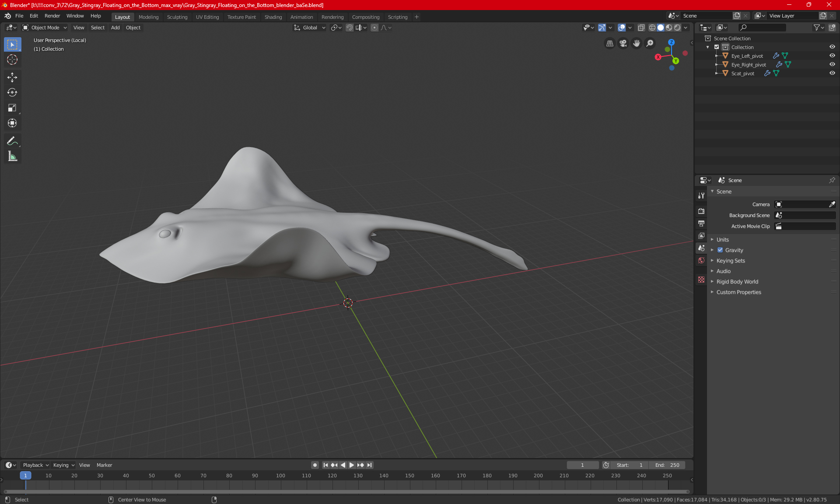Toggle snapping magnet
840x504 pixels.
click(x=350, y=28)
